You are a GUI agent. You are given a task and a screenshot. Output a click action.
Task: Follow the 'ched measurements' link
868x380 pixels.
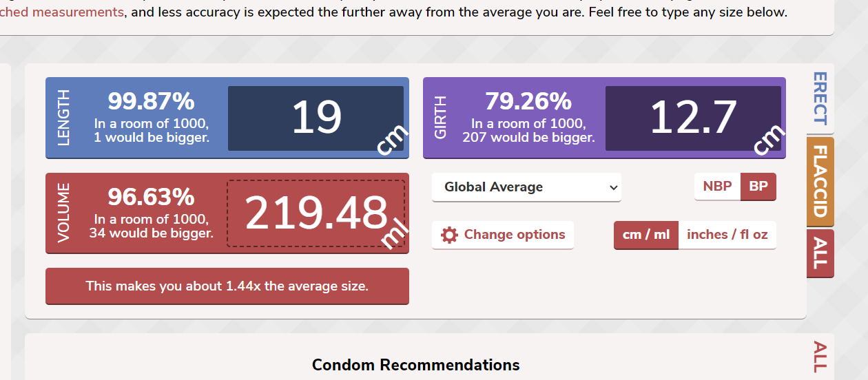point(62,12)
